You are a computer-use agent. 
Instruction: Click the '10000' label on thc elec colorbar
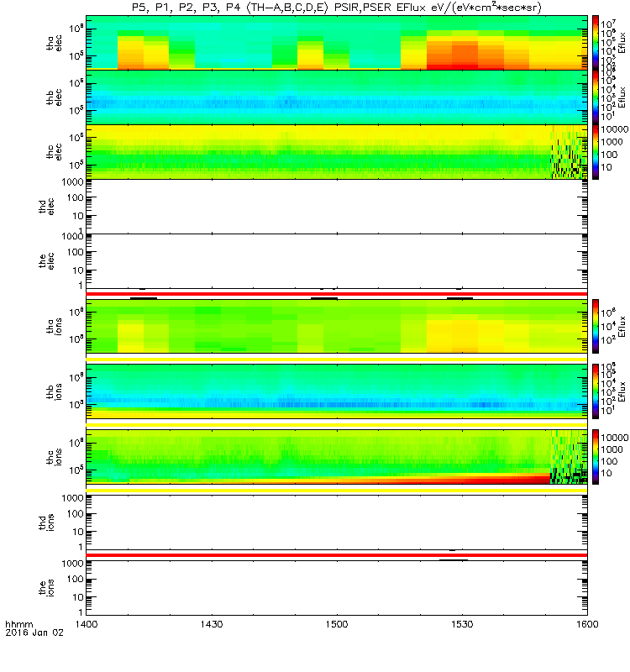pos(615,129)
